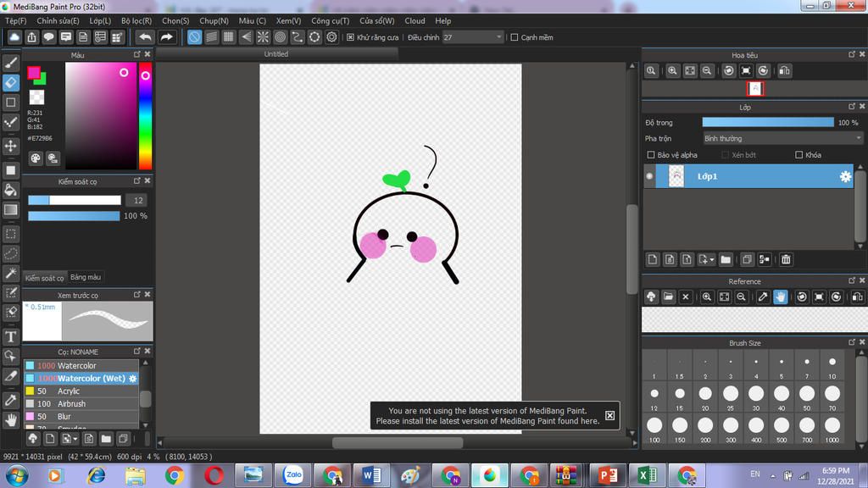868x488 pixels.
Task: Enable the concentric circle snap guide
Action: pyautogui.click(x=280, y=37)
